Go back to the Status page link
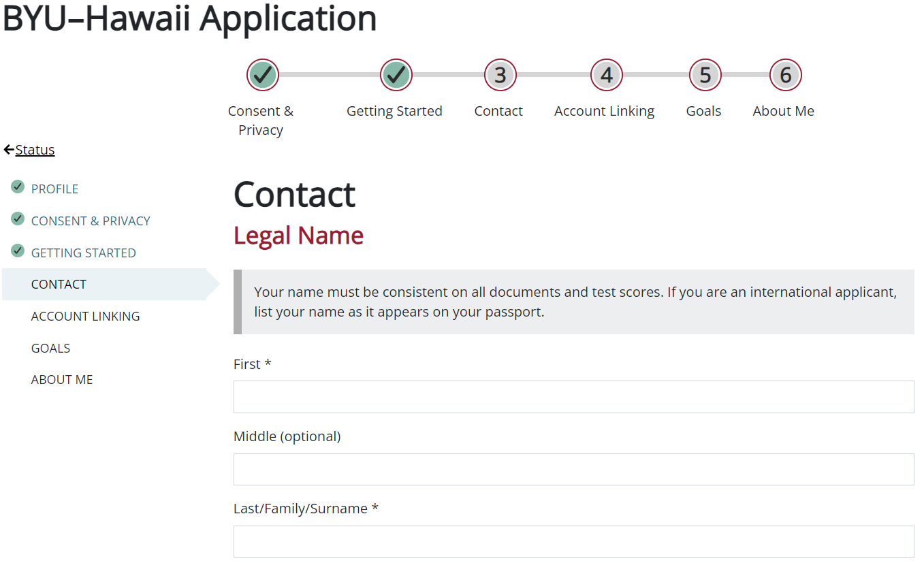 [x=35, y=150]
